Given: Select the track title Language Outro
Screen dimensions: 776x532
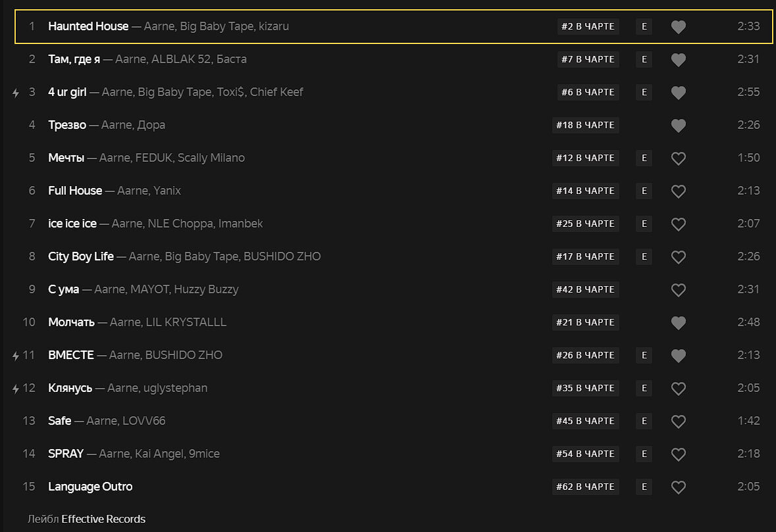Looking at the screenshot, I should pos(90,487).
